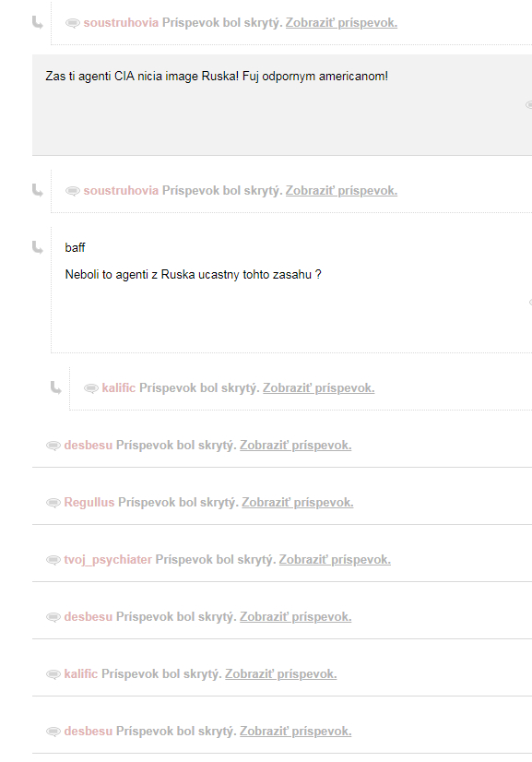The image size is (532, 762).
Task: Click the reply arrow beside the first soustruhovia post
Action: (38, 22)
